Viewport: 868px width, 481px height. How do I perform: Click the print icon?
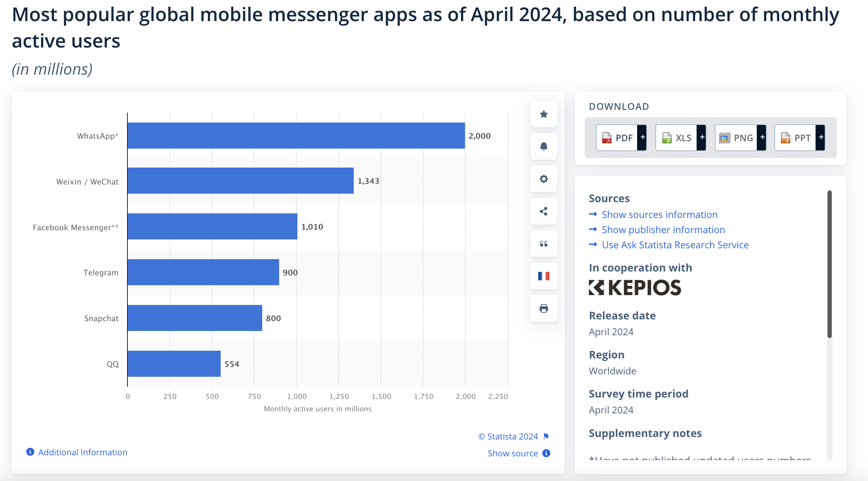543,308
